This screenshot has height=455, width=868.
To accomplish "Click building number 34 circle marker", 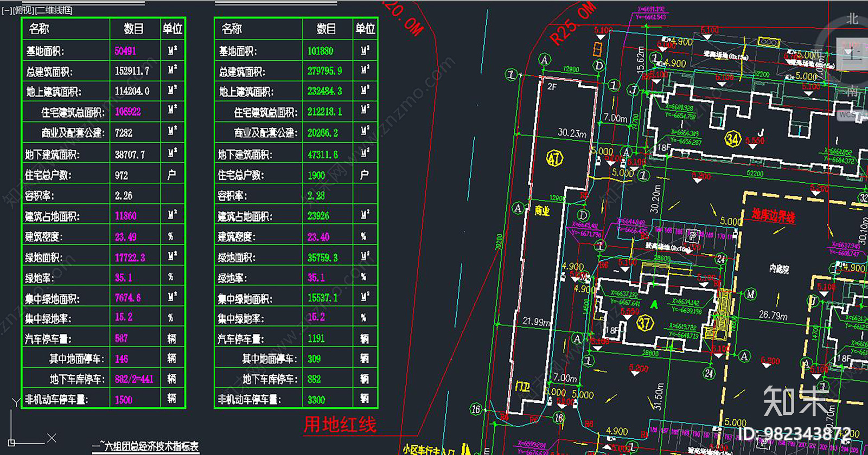I will coord(733,139).
